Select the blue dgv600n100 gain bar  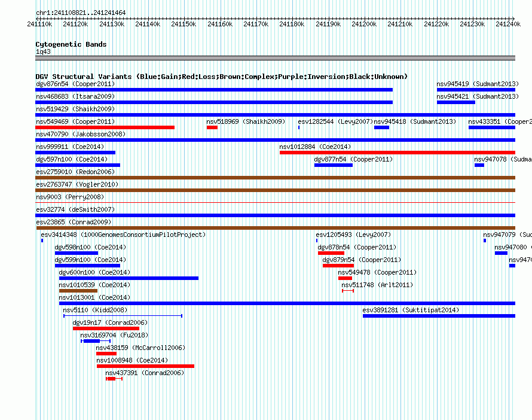(129, 278)
